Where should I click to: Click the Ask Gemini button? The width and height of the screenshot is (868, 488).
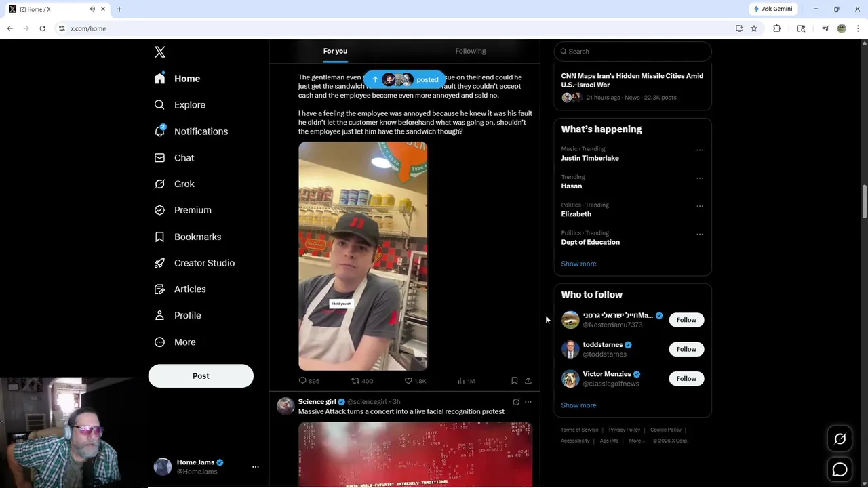point(772,9)
